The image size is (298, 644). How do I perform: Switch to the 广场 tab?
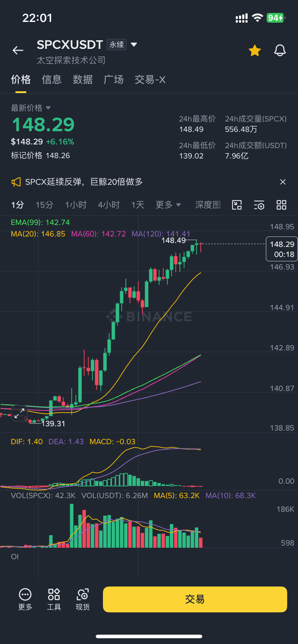click(x=114, y=79)
